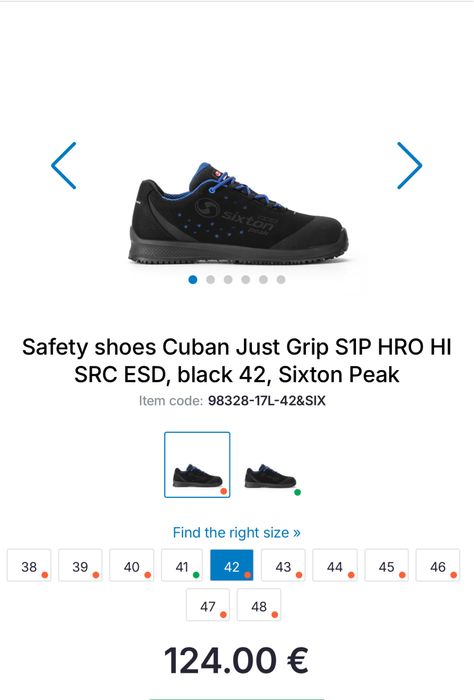The image size is (474, 700).
Task: Choose shoe size 38
Action: [x=29, y=565]
